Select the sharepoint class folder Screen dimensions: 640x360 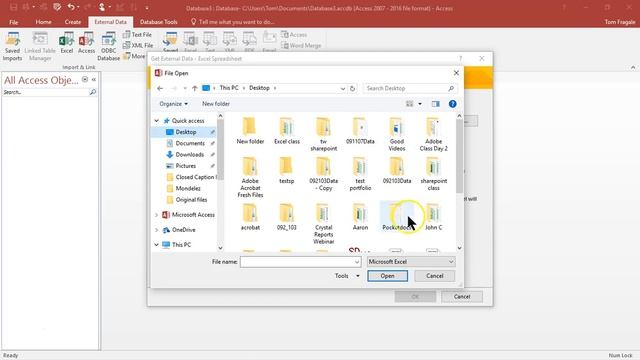pyautogui.click(x=433, y=174)
